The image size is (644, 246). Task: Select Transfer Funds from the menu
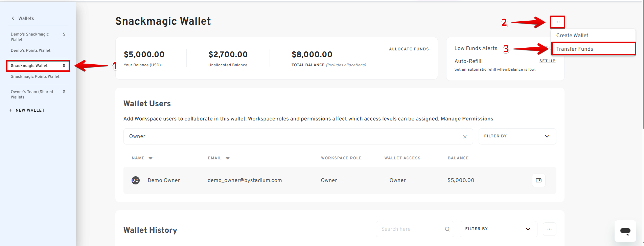click(574, 49)
